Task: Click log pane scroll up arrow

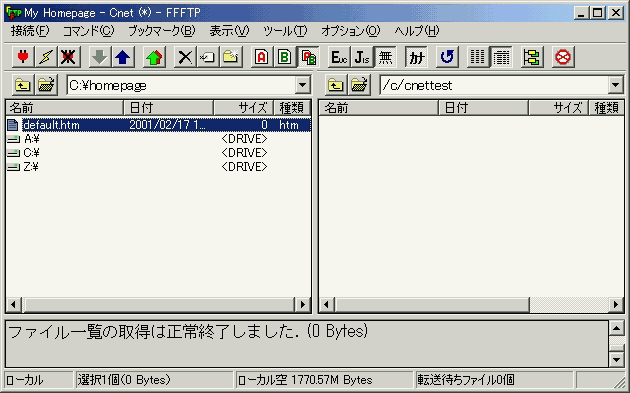Action: [x=616, y=328]
